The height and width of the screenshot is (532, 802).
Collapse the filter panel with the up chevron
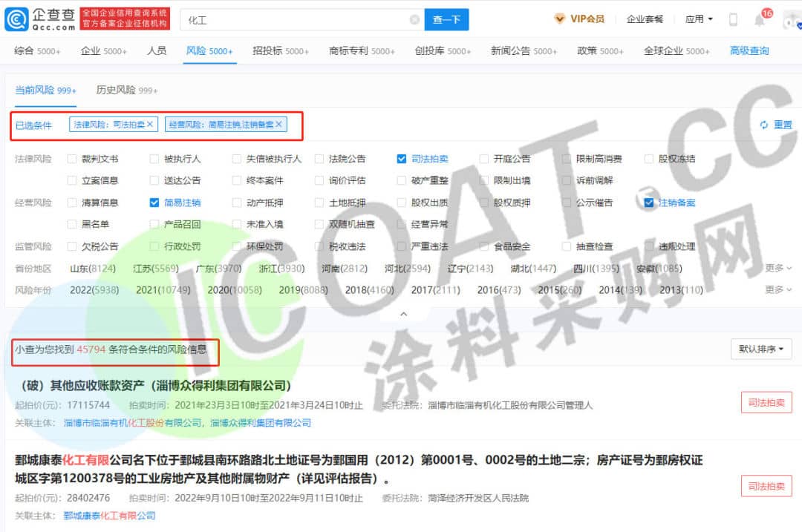tap(403, 314)
